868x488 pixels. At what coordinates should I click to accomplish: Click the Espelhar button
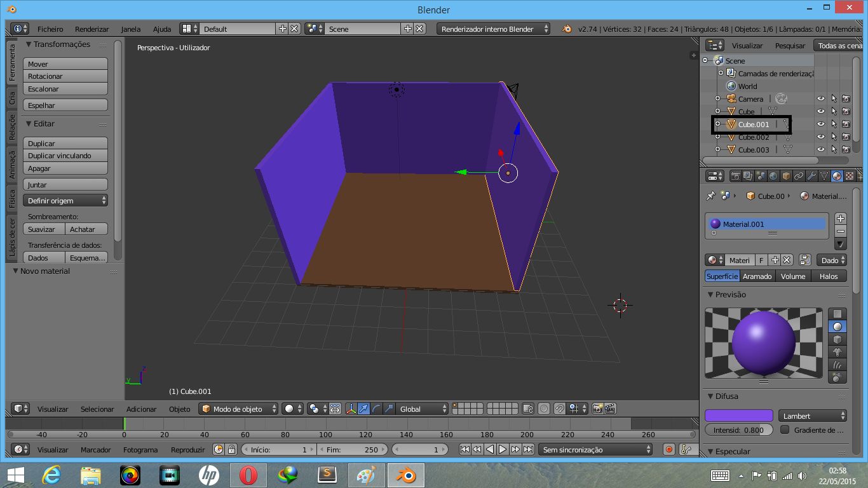(65, 105)
